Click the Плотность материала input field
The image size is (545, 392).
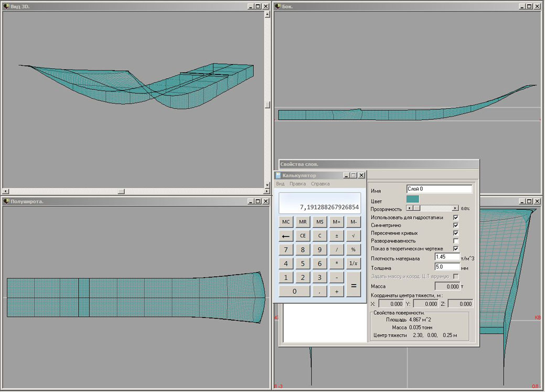click(447, 257)
